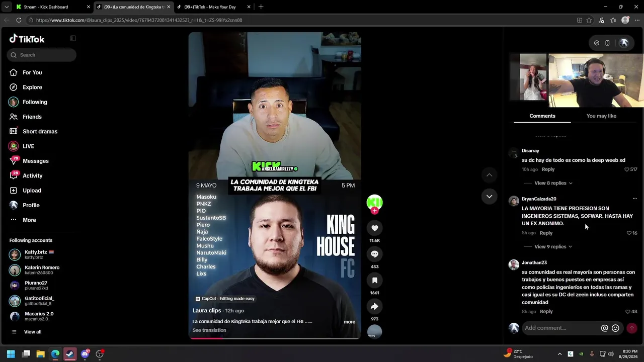Insert a mention with the @ icon
The image size is (644, 362).
coord(605,328)
